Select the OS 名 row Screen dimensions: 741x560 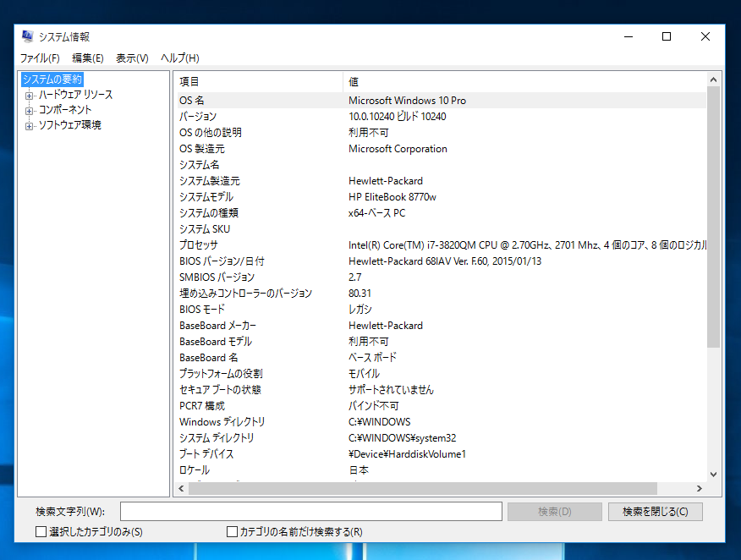point(442,100)
